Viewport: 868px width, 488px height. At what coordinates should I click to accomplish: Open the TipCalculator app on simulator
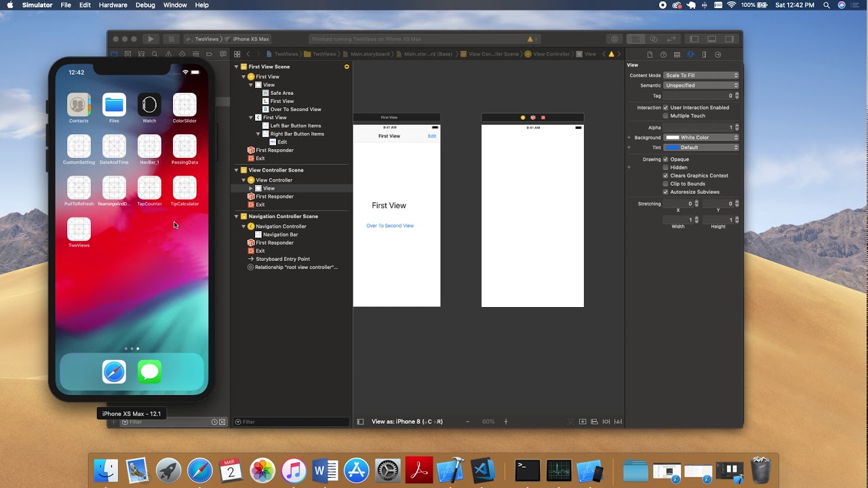click(184, 188)
